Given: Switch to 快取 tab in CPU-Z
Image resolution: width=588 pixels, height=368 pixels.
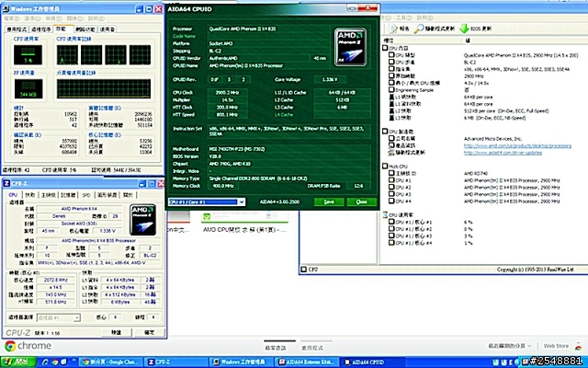Looking at the screenshot, I should (x=29, y=195).
